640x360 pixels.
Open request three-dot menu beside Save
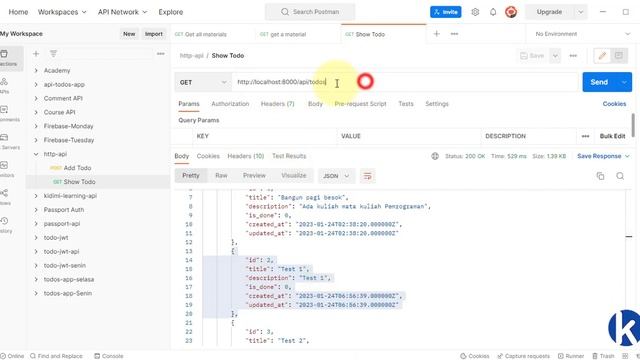coord(573,56)
